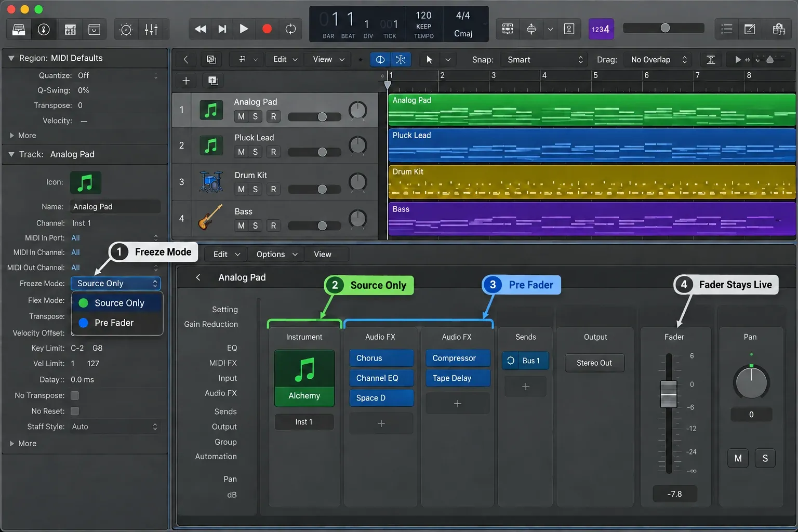The height and width of the screenshot is (532, 798).
Task: Open the Note Pad icon
Action: [750, 29]
